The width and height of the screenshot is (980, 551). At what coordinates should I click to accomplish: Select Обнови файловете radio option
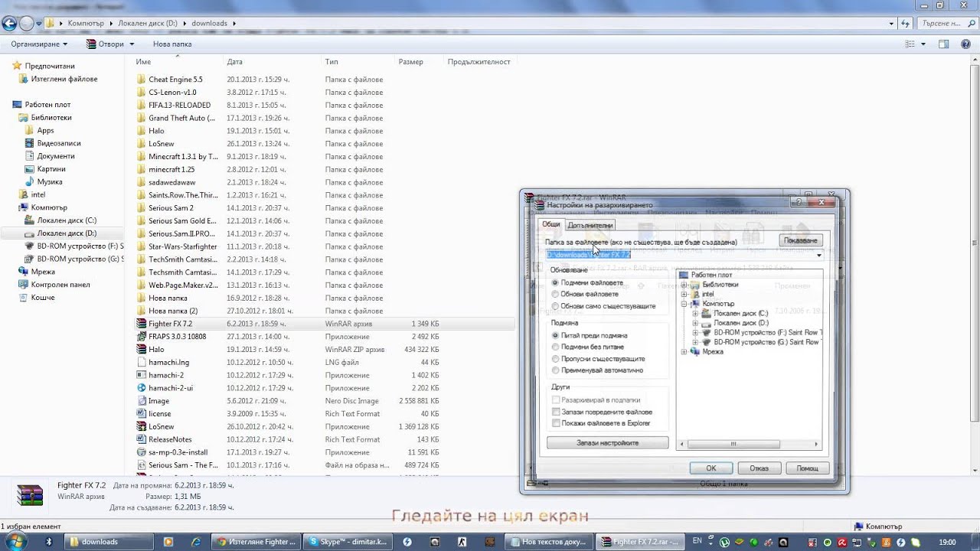(x=555, y=295)
